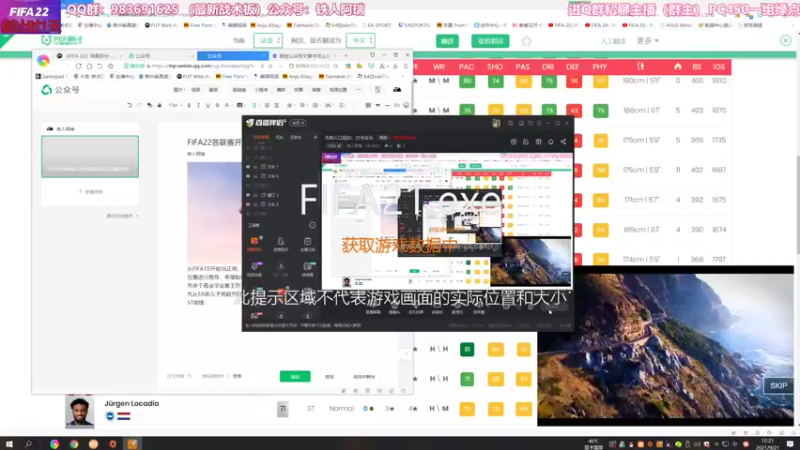
Task: Open the Gamepad bookmark in the front browser
Action: tap(51, 77)
